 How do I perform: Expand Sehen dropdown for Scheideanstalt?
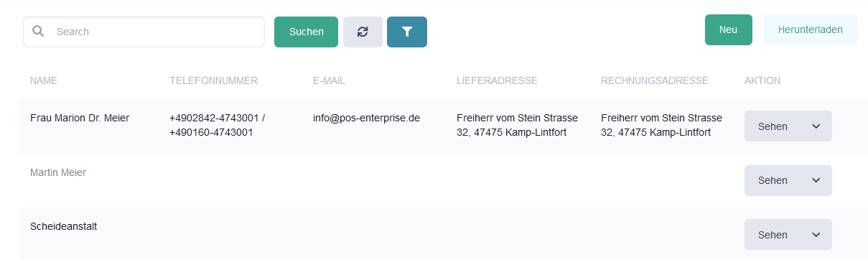[x=788, y=235]
